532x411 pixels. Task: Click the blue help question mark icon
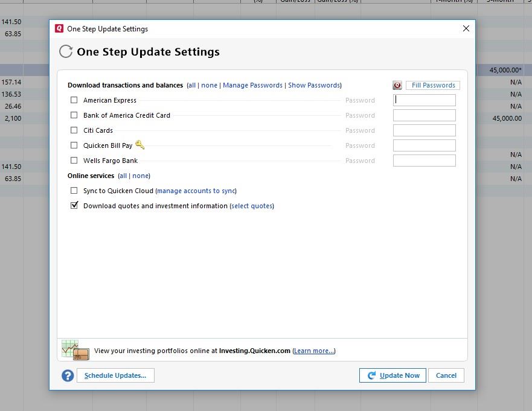68,375
